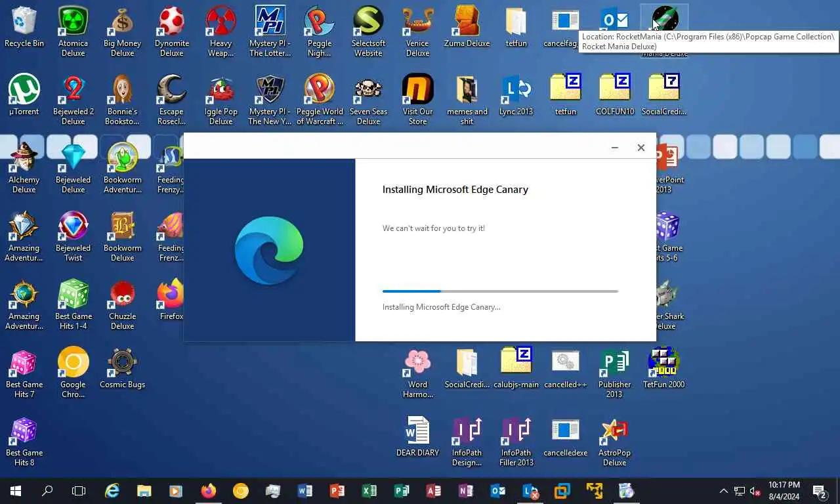
Task: Select Bejeweled Twist icon
Action: click(x=73, y=236)
